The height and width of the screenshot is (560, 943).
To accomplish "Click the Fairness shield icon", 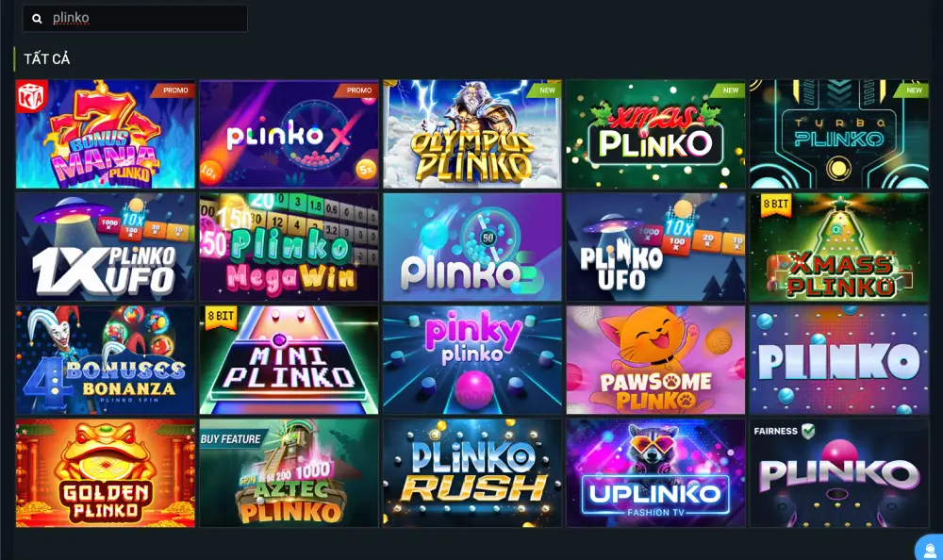I will tap(808, 431).
